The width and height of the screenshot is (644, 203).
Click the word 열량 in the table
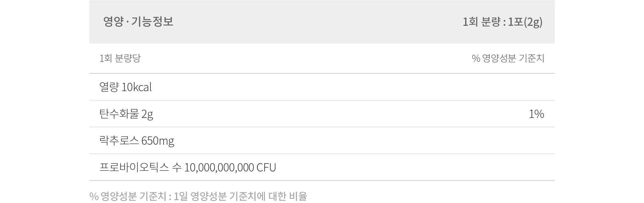click(109, 87)
